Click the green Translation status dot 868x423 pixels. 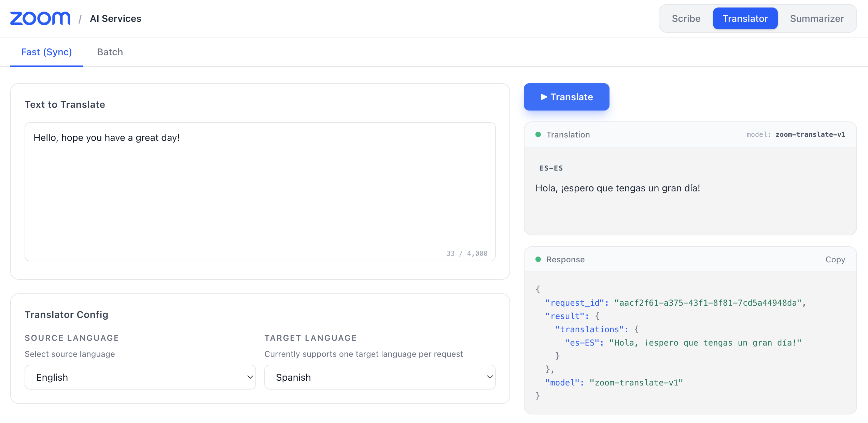point(538,134)
